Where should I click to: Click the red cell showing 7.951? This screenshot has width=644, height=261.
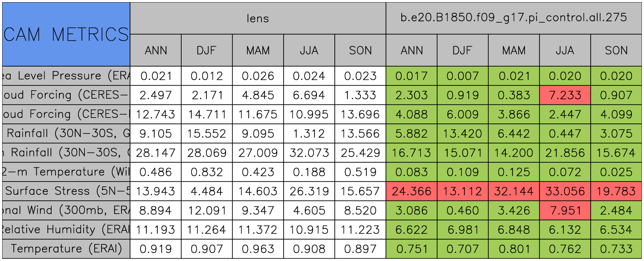[x=565, y=210]
